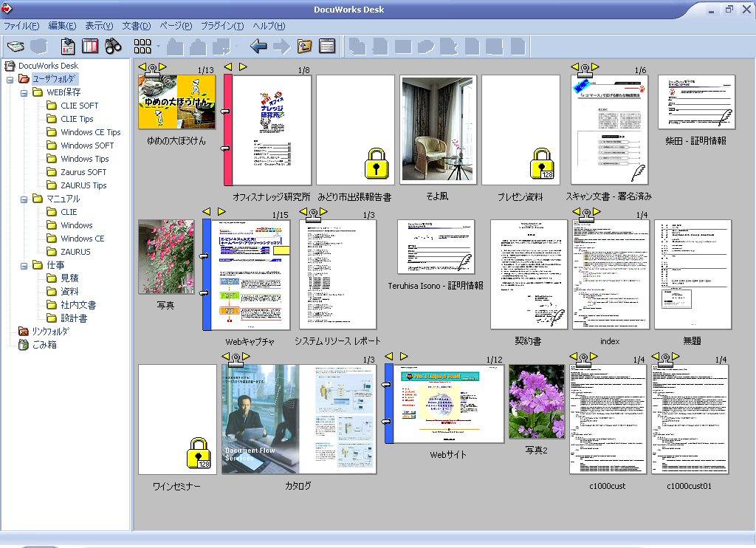
Task: Click the clip icon above the カタログ thumbnail
Action: tap(236, 358)
